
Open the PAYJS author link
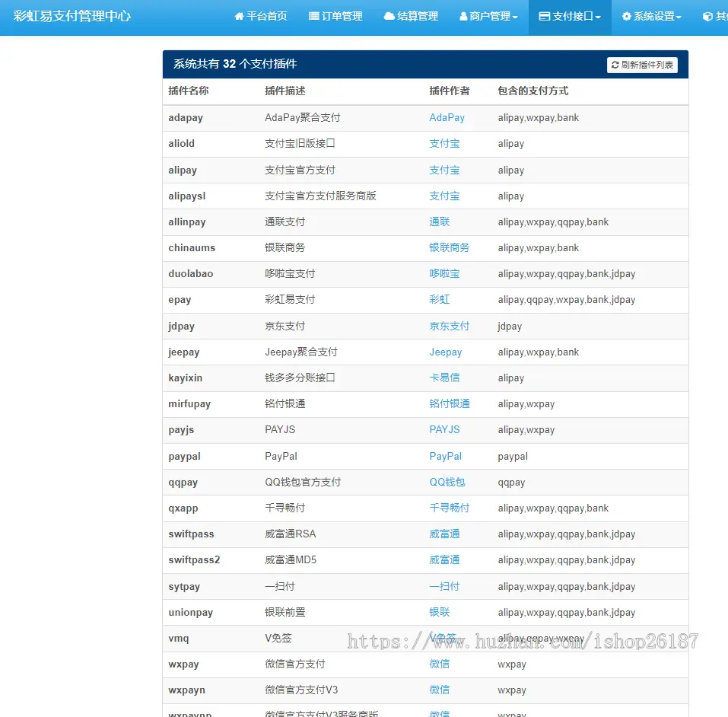(x=444, y=430)
